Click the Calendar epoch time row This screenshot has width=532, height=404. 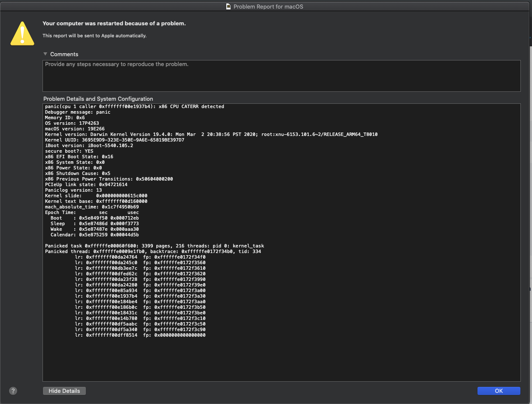coord(94,235)
